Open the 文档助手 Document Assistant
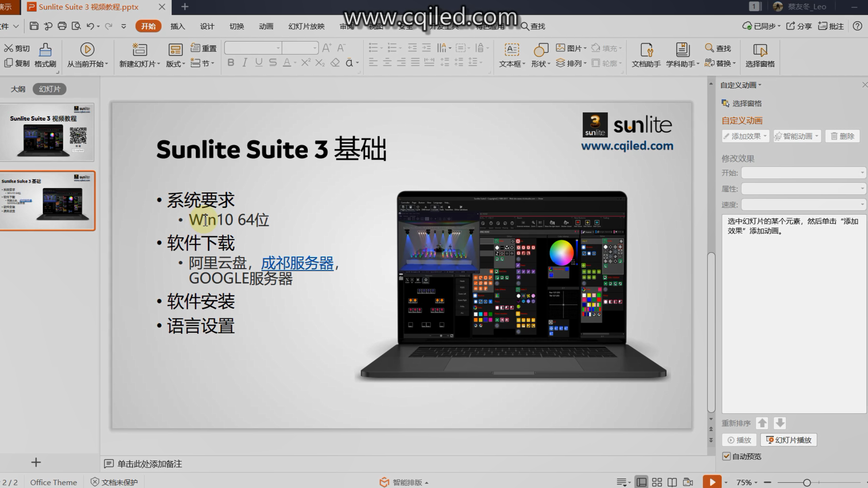 pyautogui.click(x=646, y=55)
